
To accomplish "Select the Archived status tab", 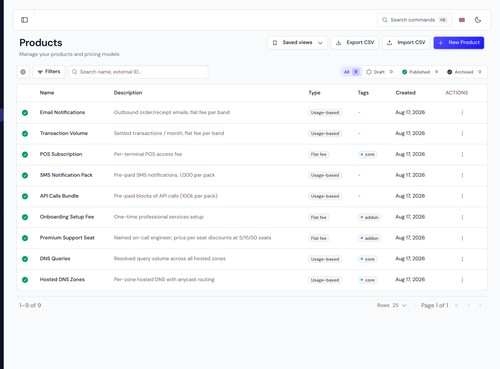I will click(464, 72).
